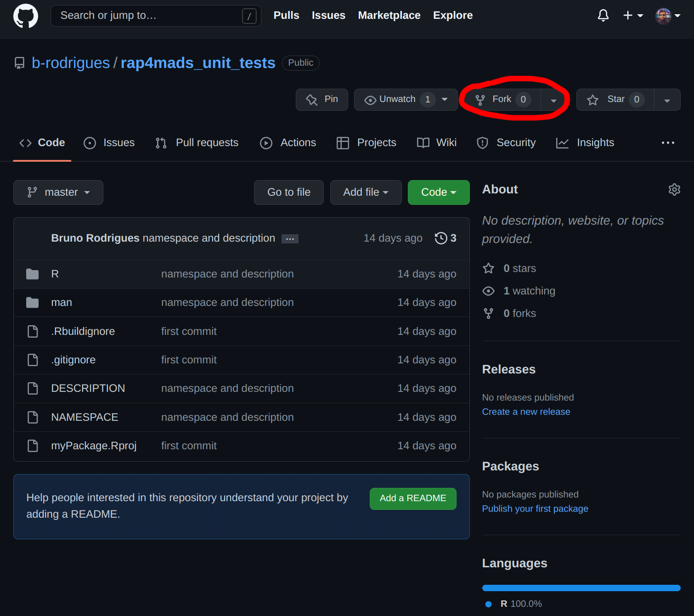Open the master branch selector
The width and height of the screenshot is (694, 616).
tap(58, 192)
